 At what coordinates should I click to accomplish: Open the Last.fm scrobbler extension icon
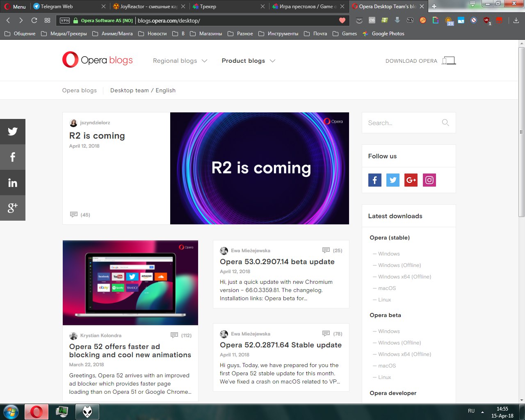372,20
